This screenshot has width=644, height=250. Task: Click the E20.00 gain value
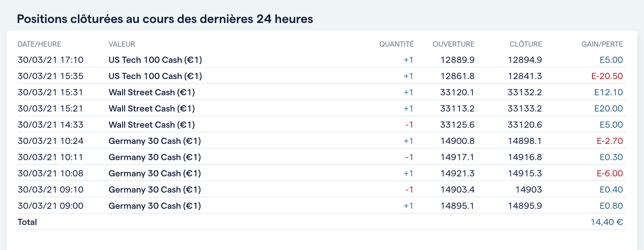pos(608,108)
